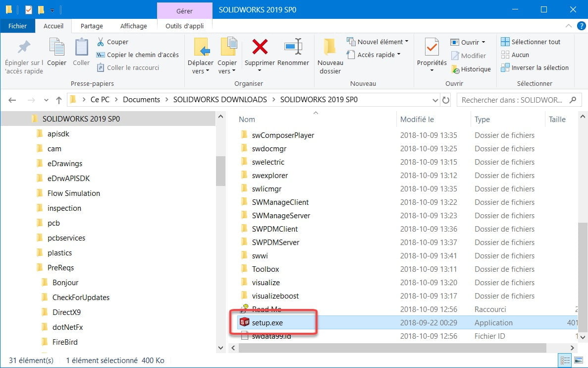Open the Historique view

coord(471,69)
